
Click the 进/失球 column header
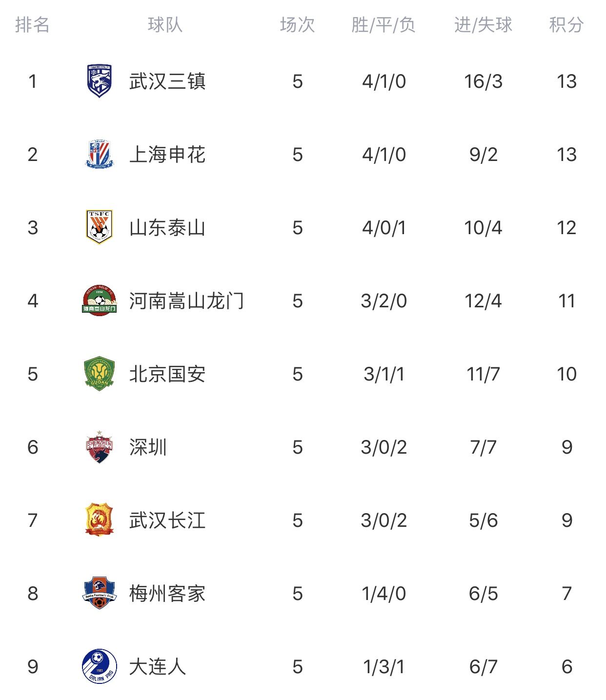coord(483,24)
